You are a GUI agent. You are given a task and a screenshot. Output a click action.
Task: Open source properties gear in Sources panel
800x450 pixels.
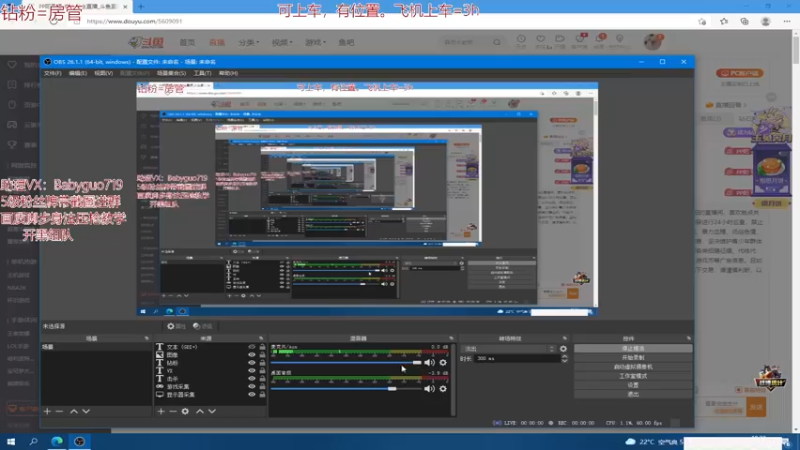click(x=185, y=411)
